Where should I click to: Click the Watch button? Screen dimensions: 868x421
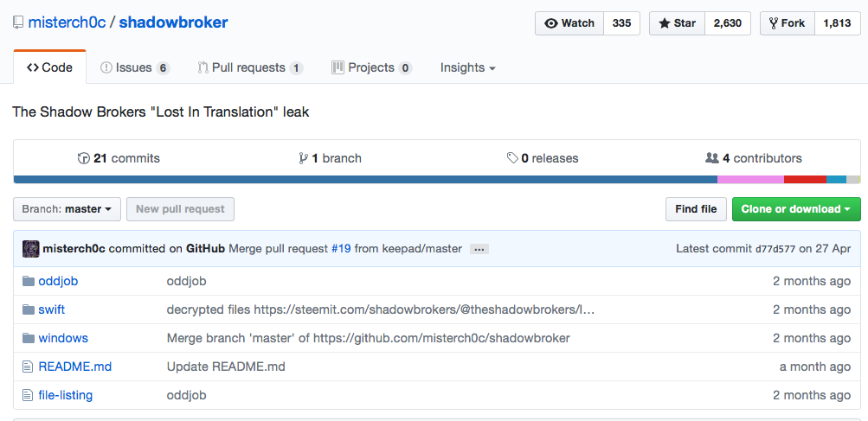click(569, 23)
